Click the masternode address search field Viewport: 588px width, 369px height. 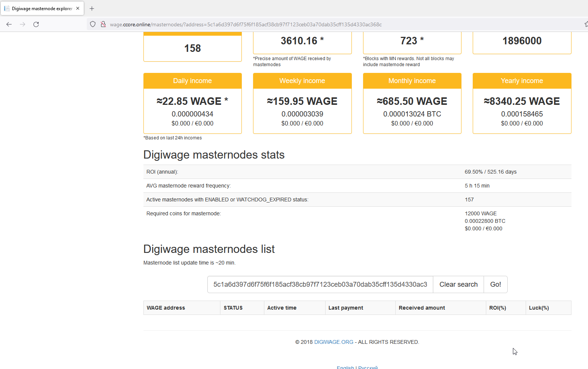pos(320,284)
